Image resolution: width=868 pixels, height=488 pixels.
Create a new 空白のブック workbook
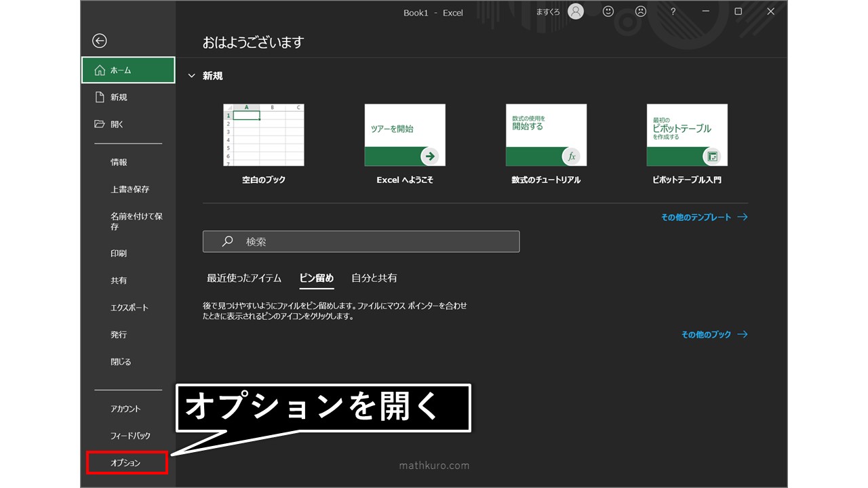click(262, 134)
